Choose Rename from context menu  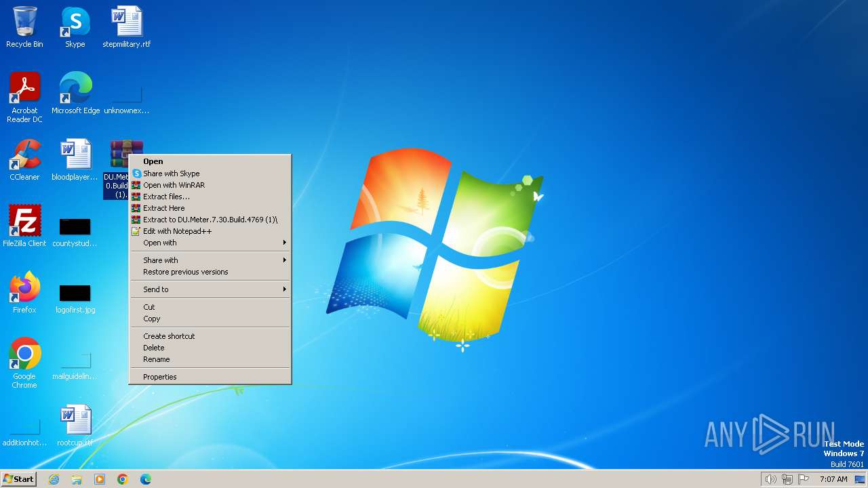pyautogui.click(x=210, y=359)
